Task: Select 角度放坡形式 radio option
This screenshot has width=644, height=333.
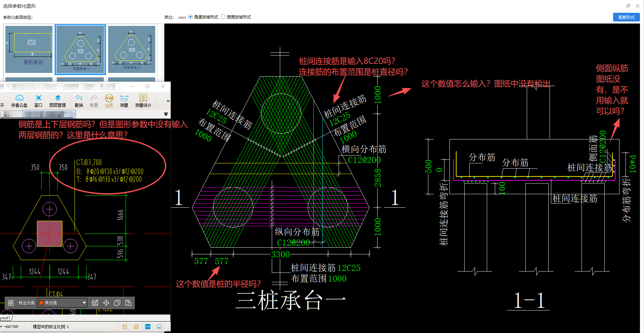Action: (190, 17)
